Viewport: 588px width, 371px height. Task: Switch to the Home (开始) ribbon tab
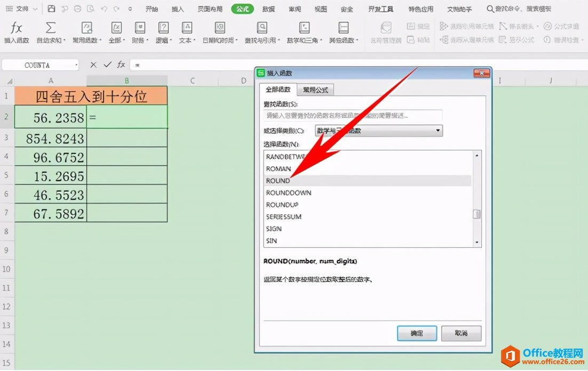coord(152,9)
